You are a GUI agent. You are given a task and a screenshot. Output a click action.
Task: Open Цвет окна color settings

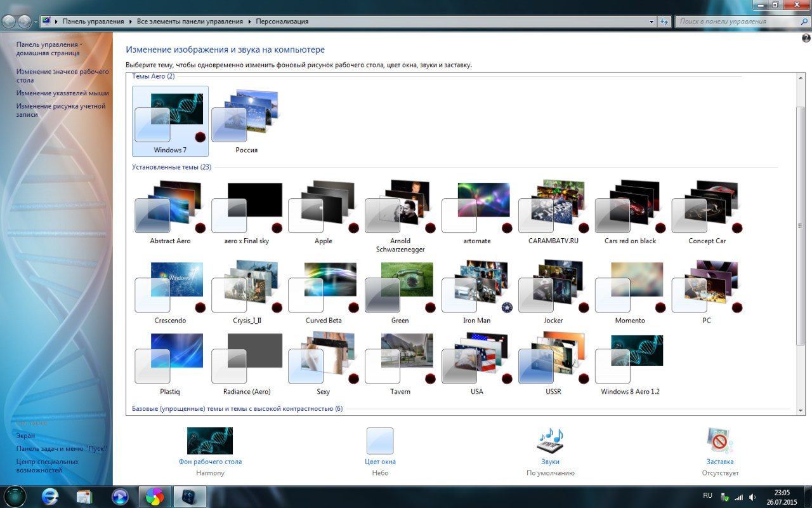click(380, 462)
